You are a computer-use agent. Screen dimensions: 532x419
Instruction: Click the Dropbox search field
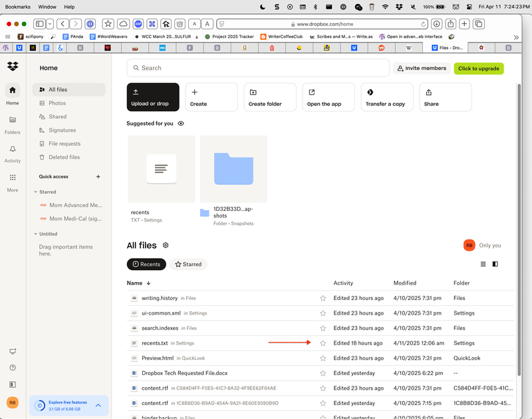[258, 68]
